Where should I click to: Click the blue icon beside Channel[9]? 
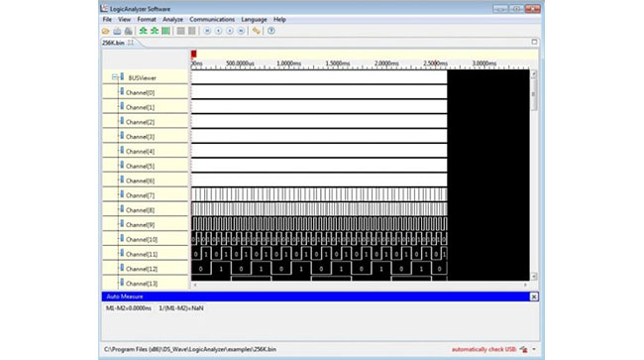(122, 223)
